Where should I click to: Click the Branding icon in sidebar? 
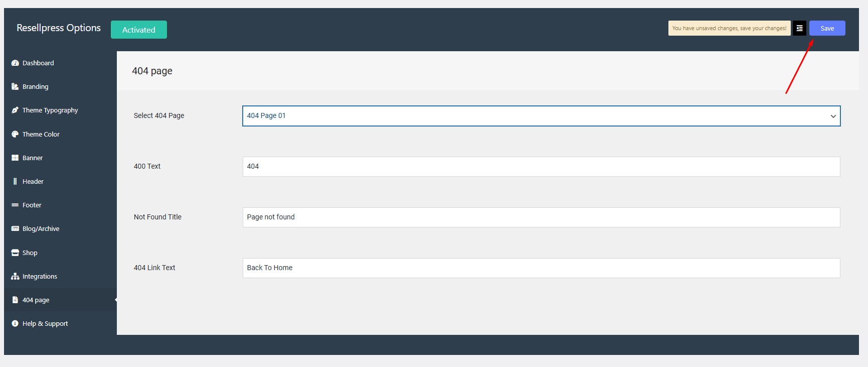click(15, 87)
